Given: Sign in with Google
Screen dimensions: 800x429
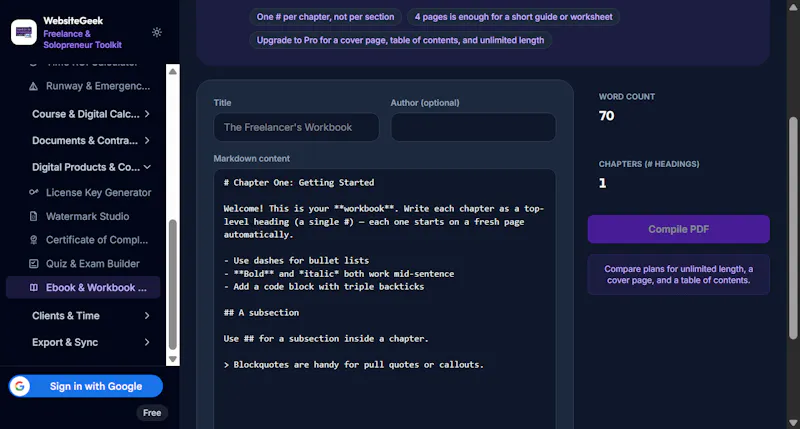Looking at the screenshot, I should coord(86,386).
